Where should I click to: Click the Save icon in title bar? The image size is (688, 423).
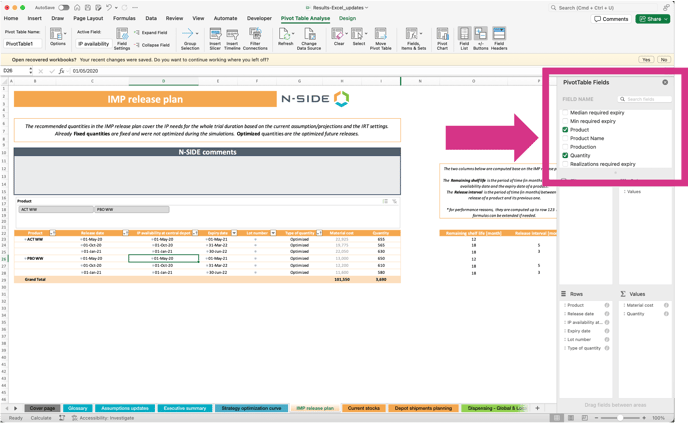pos(88,7)
